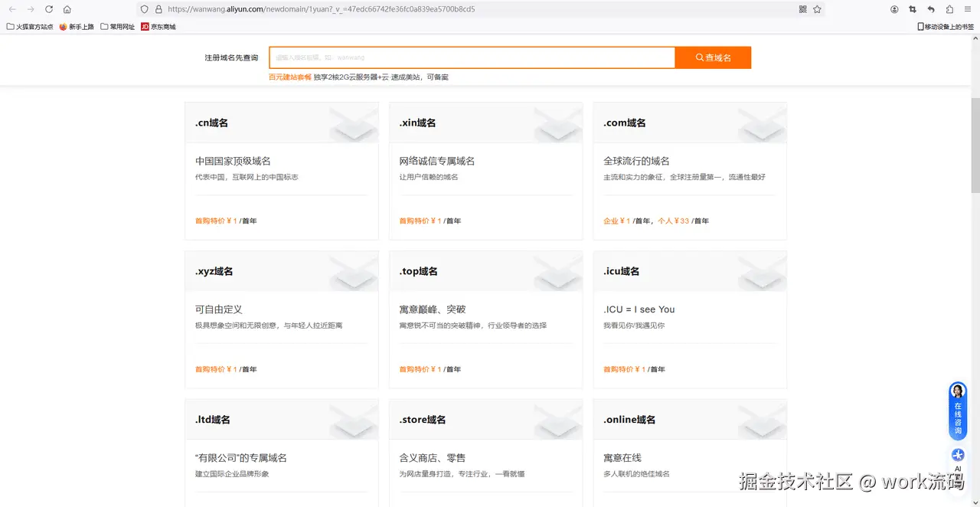
Task: Click 寓意在线 title in .online card
Action: coord(622,458)
